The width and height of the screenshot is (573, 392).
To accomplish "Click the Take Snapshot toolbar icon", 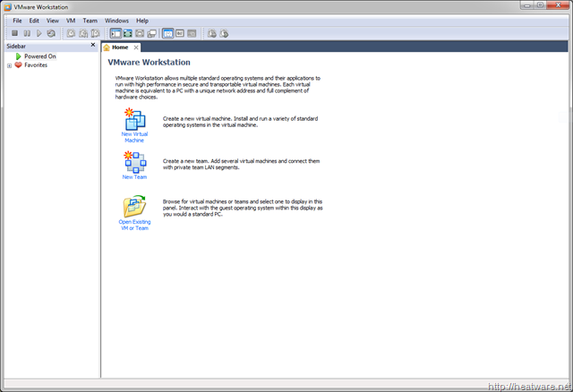I will click(x=71, y=33).
